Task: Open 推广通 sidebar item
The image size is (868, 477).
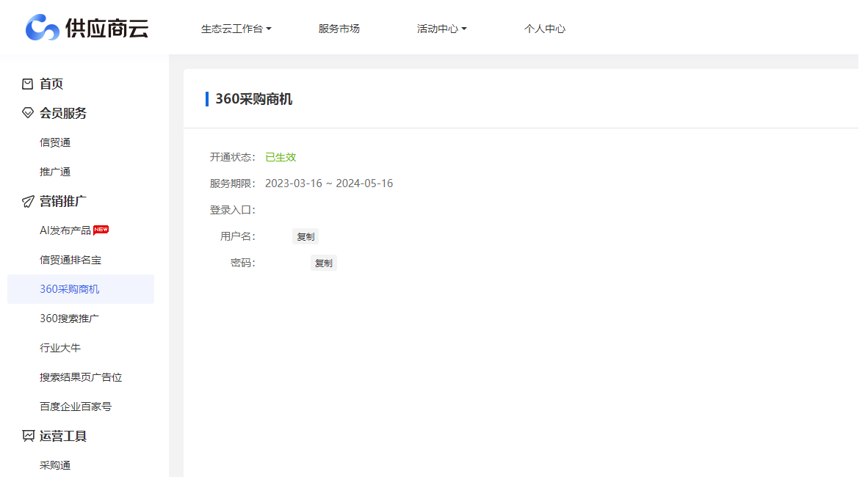Action: [x=55, y=172]
